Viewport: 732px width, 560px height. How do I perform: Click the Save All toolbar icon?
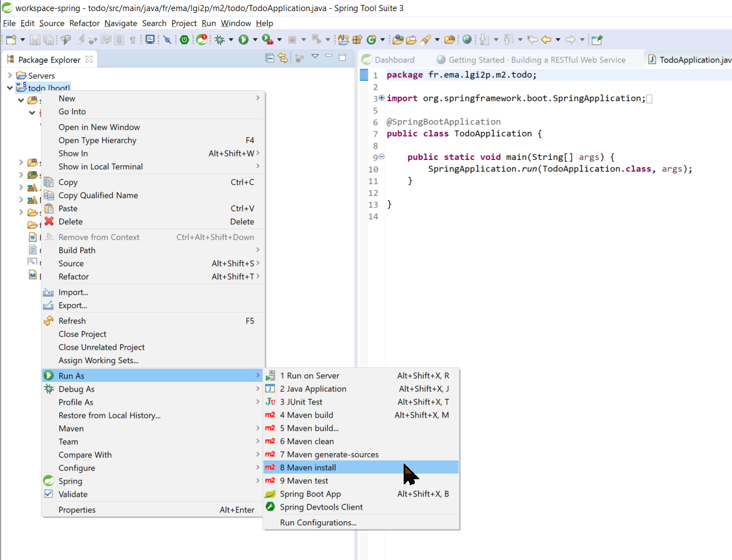(x=49, y=40)
